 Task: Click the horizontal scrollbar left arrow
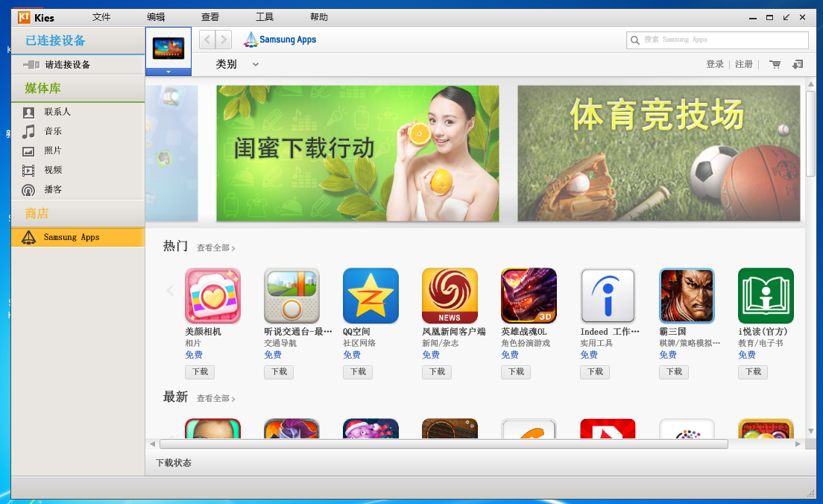[x=152, y=444]
